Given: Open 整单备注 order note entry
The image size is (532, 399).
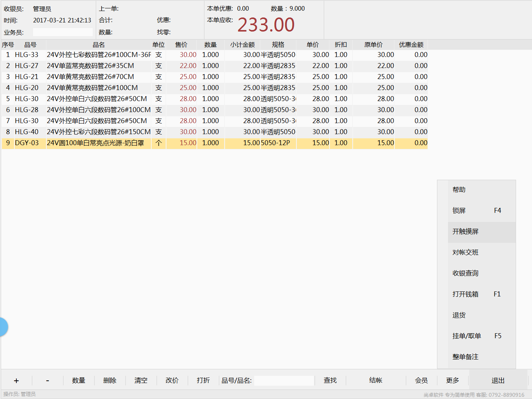Looking at the screenshot, I should [x=465, y=357].
